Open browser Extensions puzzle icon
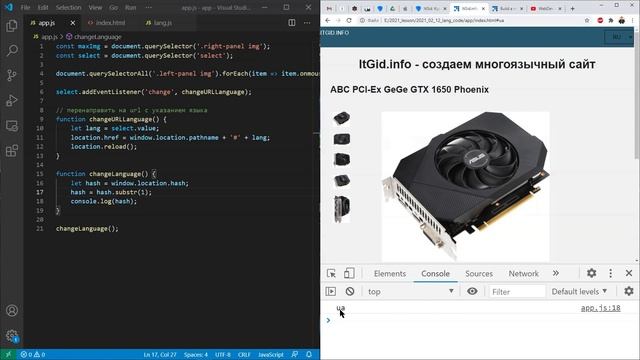This screenshot has height=360, width=640. point(611,20)
